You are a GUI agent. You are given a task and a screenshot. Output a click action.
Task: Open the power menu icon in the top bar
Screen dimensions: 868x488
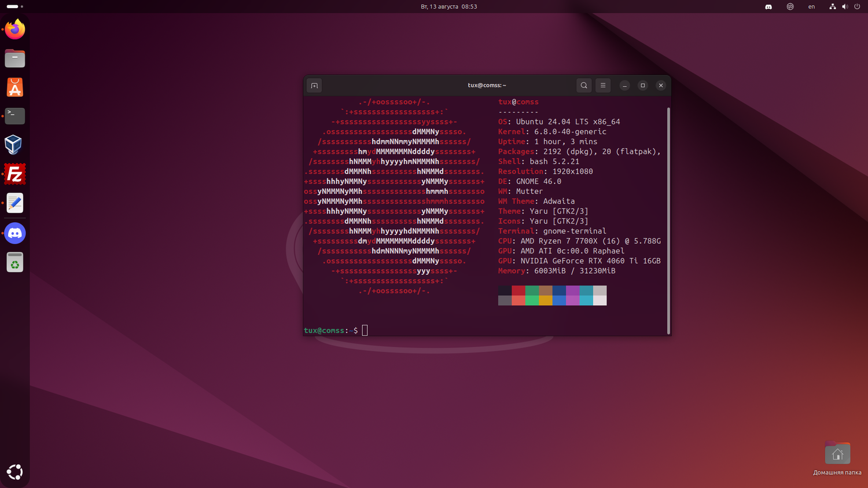857,7
